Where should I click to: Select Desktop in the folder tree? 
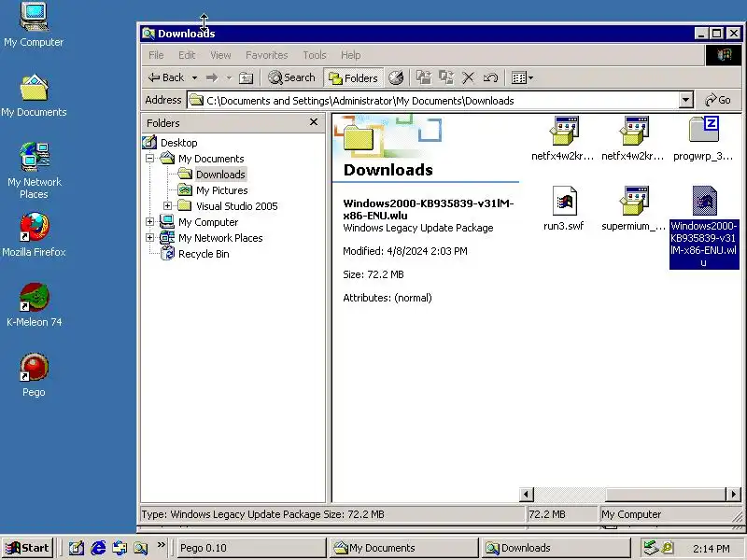(x=179, y=143)
